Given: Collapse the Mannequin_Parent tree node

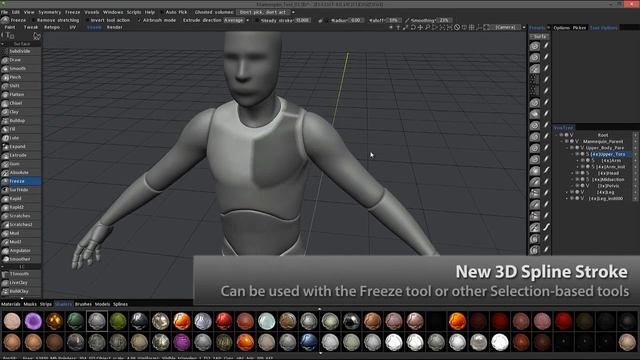Looking at the screenshot, I should point(562,141).
